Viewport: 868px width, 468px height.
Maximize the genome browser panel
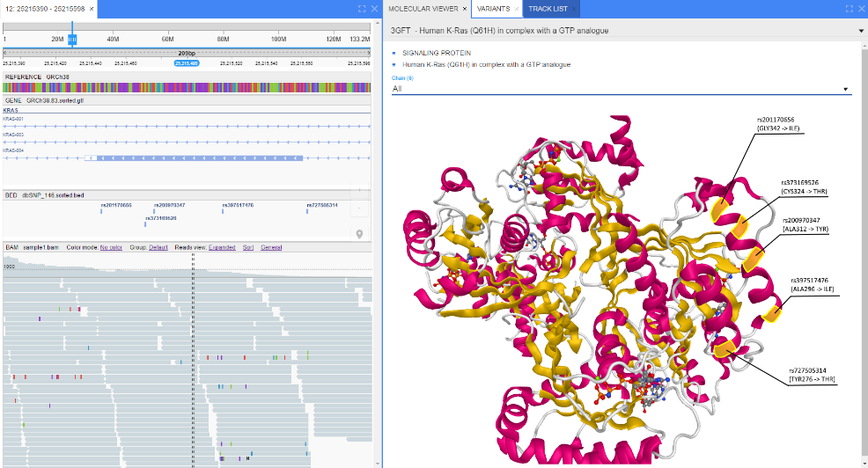click(362, 9)
